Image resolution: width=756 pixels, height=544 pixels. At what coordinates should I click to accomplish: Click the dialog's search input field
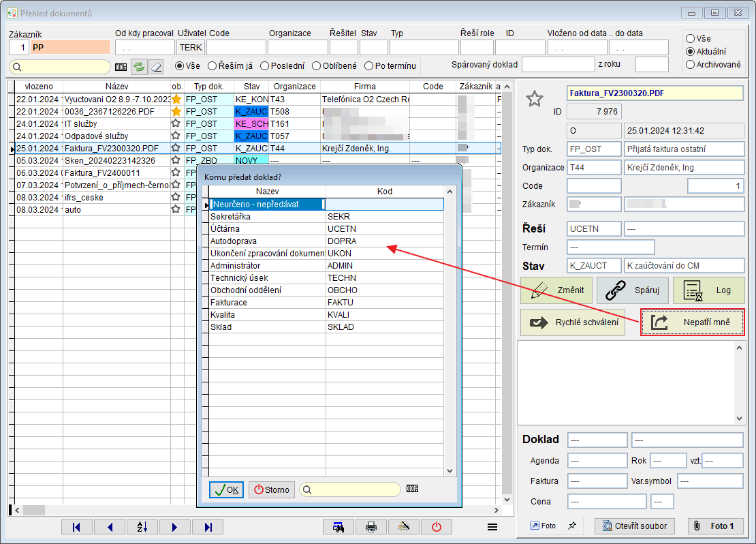click(x=350, y=489)
